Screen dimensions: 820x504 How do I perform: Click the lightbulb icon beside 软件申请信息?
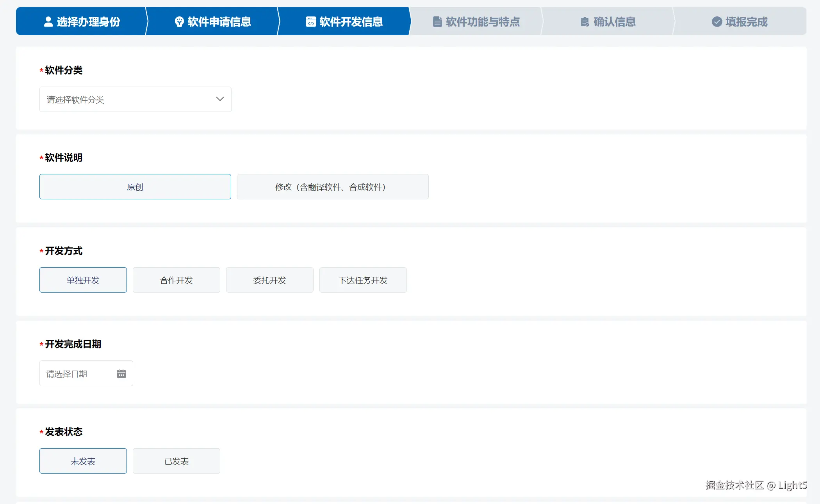pyautogui.click(x=179, y=22)
